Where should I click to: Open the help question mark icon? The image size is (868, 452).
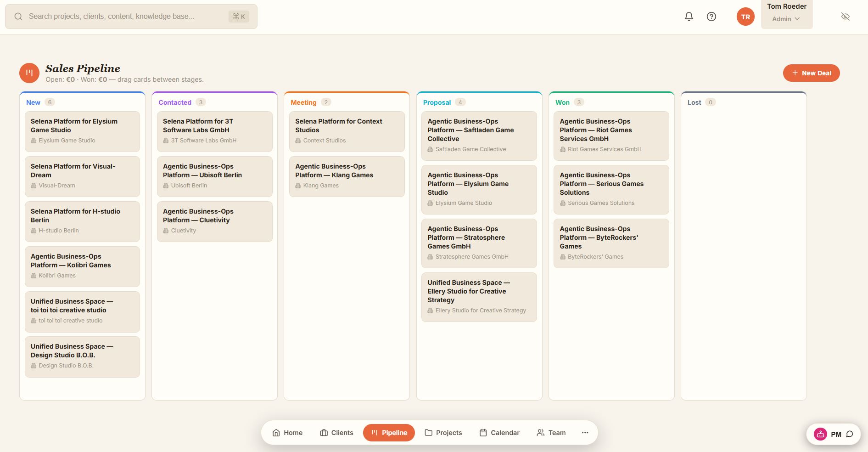pos(711,17)
